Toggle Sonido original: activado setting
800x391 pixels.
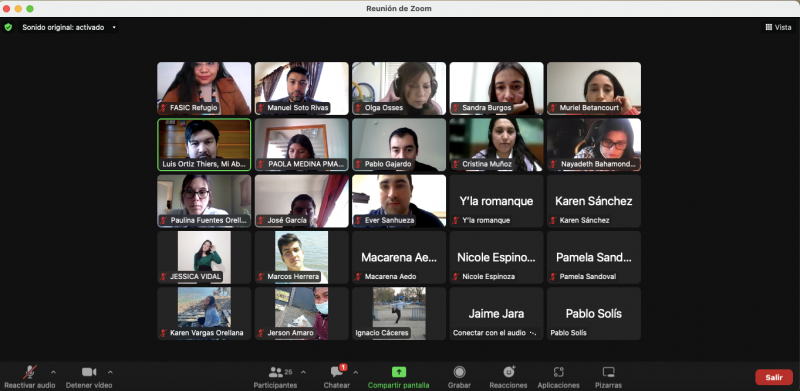pos(63,28)
